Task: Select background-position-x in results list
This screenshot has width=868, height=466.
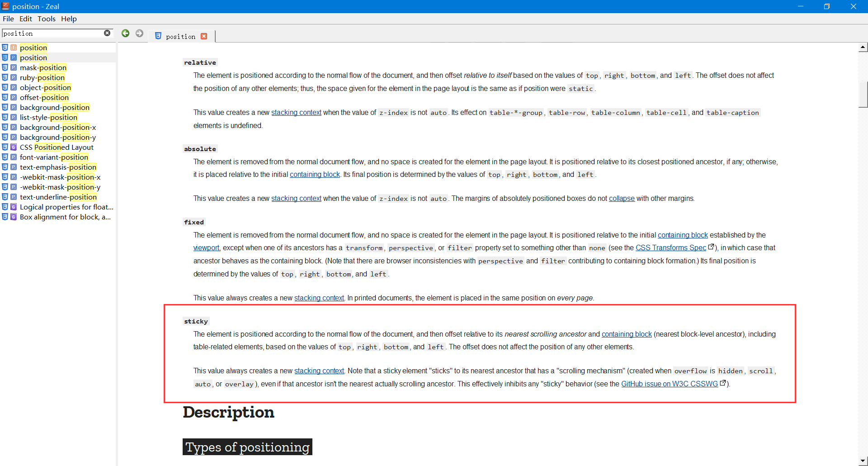Action: [58, 127]
